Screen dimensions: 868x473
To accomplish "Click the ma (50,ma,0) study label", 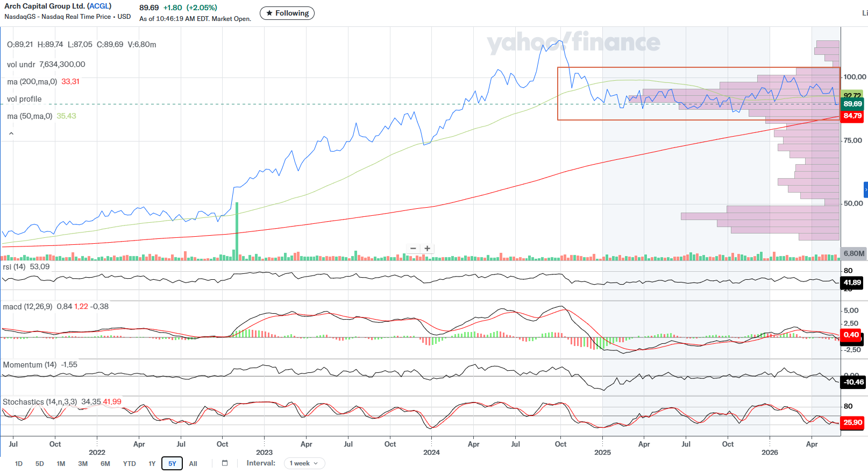I will [30, 116].
